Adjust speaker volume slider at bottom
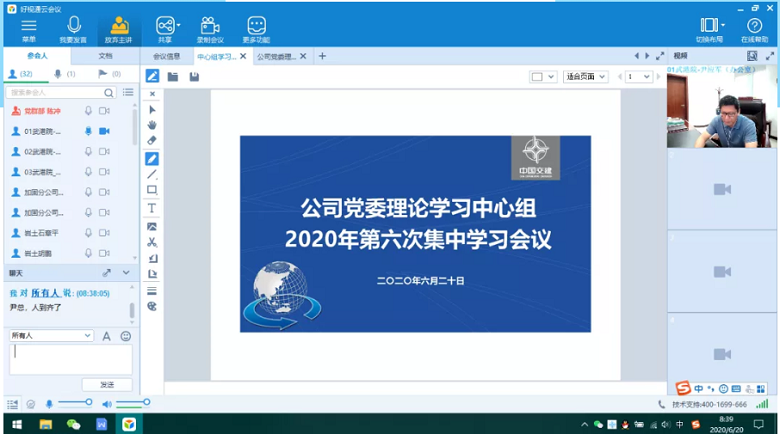Viewport: 780px width, 434px height. [x=132, y=403]
